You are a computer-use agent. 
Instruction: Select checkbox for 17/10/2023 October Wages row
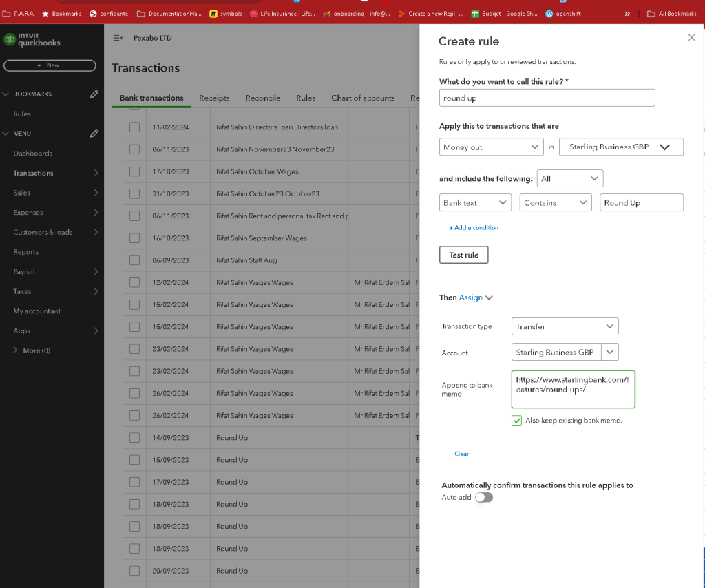point(134,171)
